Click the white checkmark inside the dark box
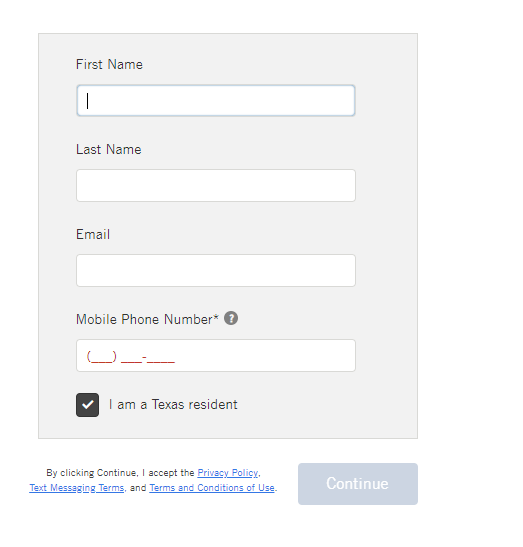The height and width of the screenshot is (547, 523). coord(87,405)
